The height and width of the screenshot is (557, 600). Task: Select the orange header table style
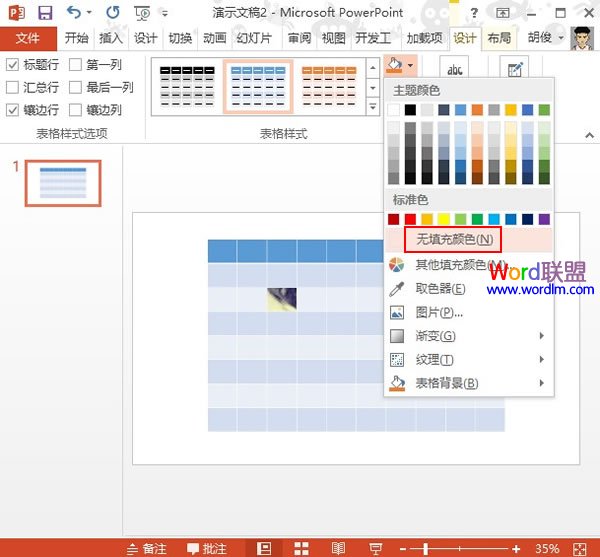click(329, 86)
